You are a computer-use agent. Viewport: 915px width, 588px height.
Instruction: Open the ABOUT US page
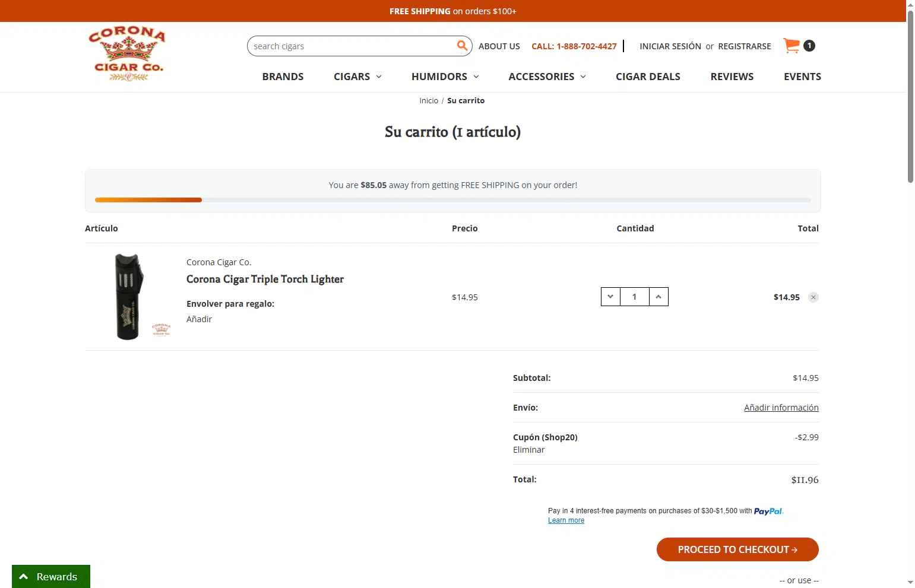(x=499, y=46)
